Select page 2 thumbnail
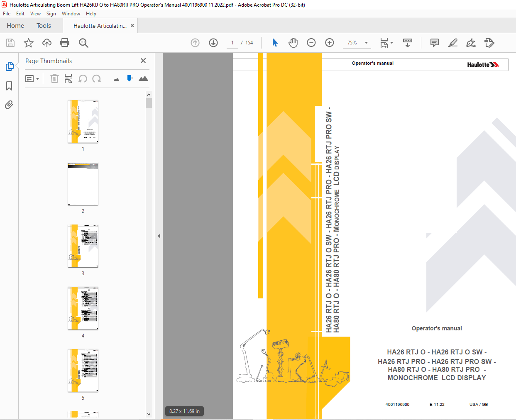 click(x=83, y=184)
